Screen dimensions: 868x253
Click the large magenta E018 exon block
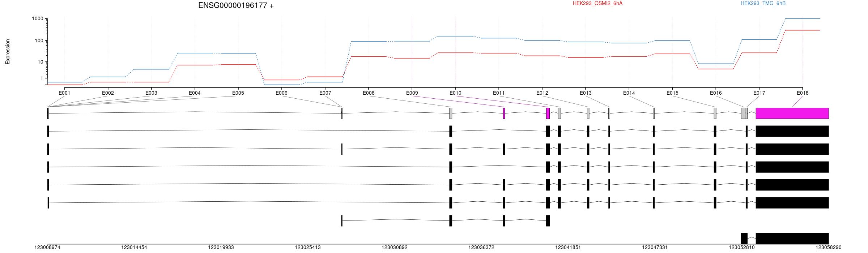(x=792, y=113)
